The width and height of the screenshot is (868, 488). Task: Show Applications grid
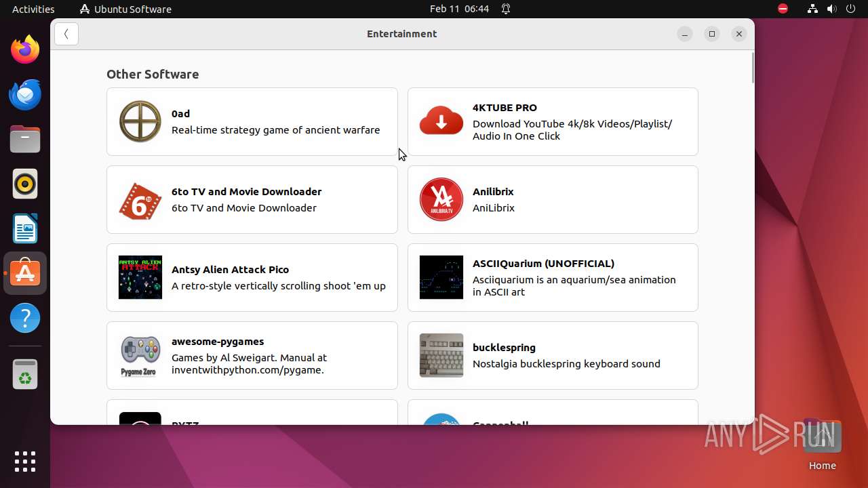[25, 462]
